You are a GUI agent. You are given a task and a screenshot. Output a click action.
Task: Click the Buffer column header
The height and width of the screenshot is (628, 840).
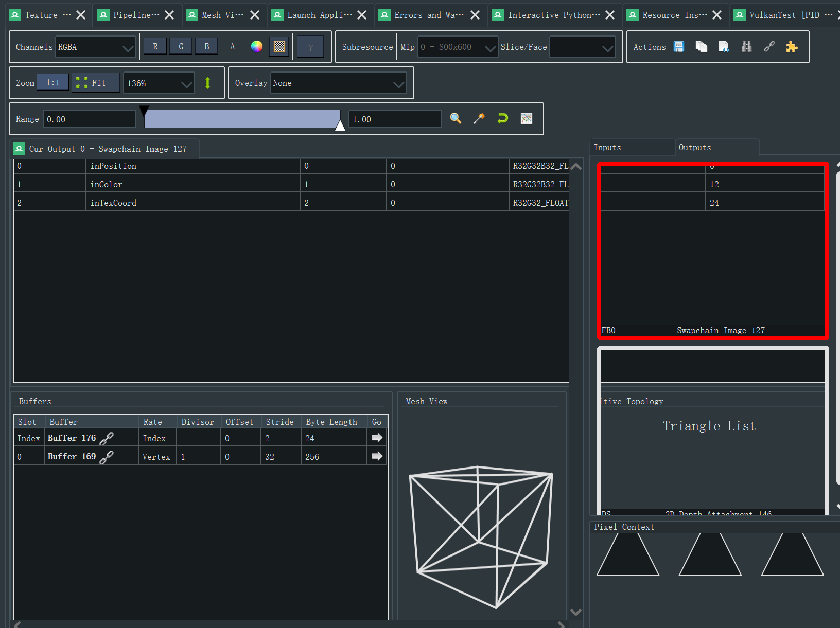(x=92, y=422)
